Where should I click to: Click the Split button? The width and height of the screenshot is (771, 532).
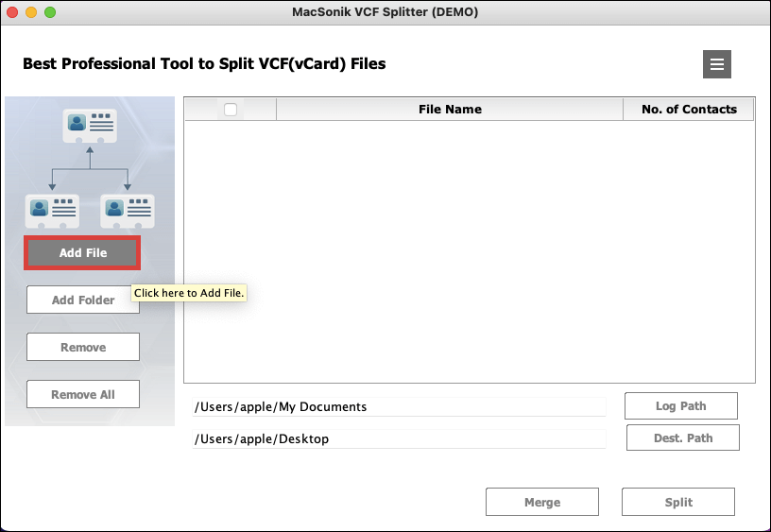point(678,502)
